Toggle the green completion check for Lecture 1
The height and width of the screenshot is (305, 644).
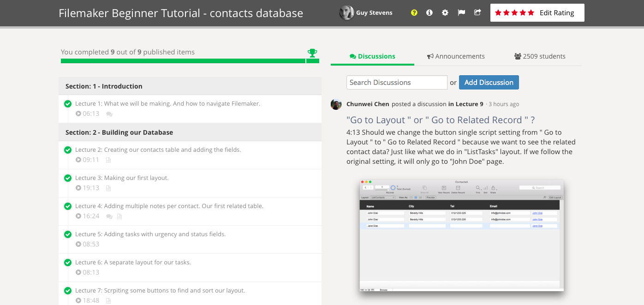tap(68, 104)
